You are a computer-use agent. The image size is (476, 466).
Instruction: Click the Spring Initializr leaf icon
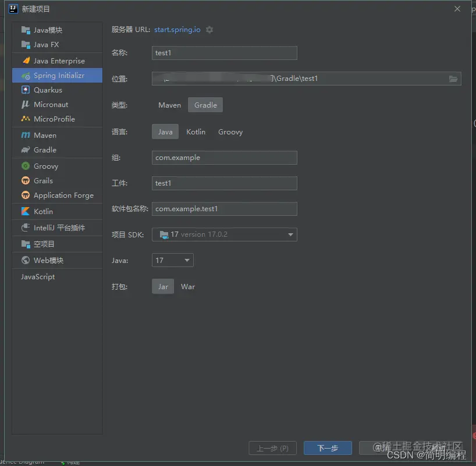[26, 76]
